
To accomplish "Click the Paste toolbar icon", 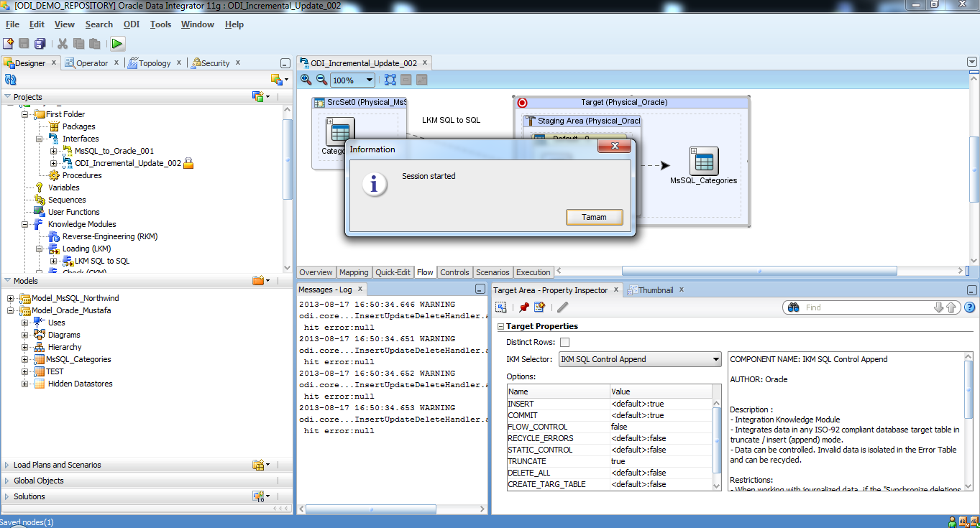I will (x=94, y=44).
